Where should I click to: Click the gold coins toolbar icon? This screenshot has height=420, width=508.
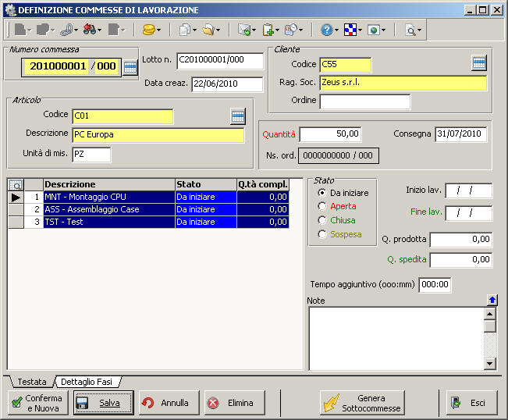pos(147,30)
